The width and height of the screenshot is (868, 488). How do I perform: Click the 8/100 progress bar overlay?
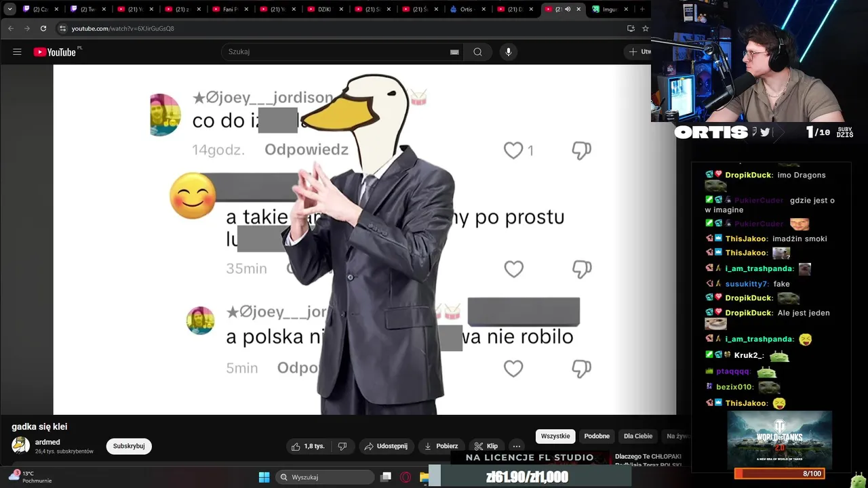[x=780, y=474]
